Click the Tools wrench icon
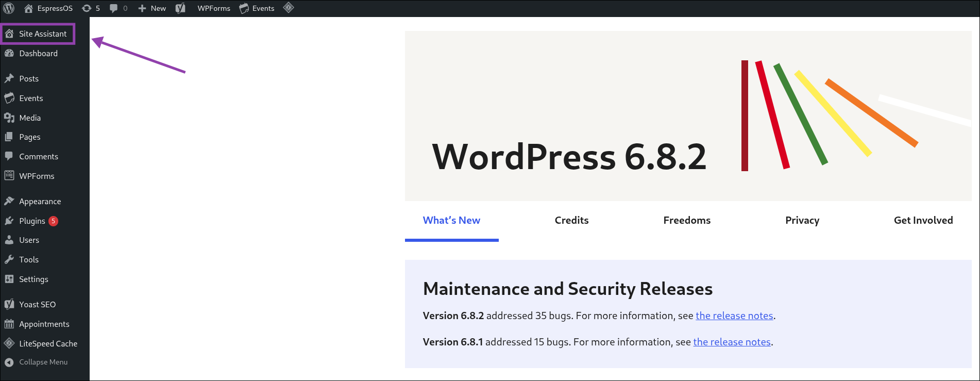This screenshot has height=381, width=980. pos(9,259)
